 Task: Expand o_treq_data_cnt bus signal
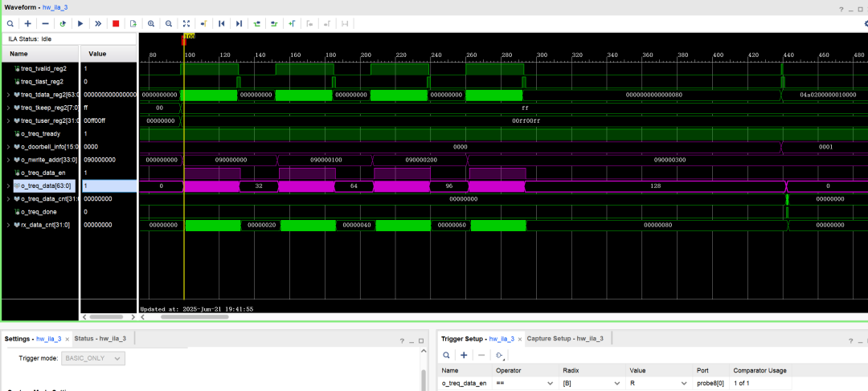coord(8,199)
